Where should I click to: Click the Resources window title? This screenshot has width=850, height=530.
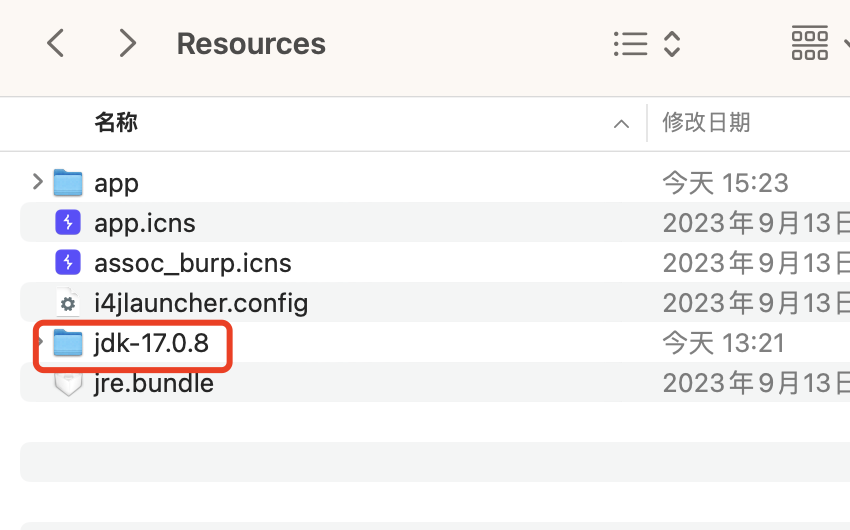pyautogui.click(x=251, y=44)
